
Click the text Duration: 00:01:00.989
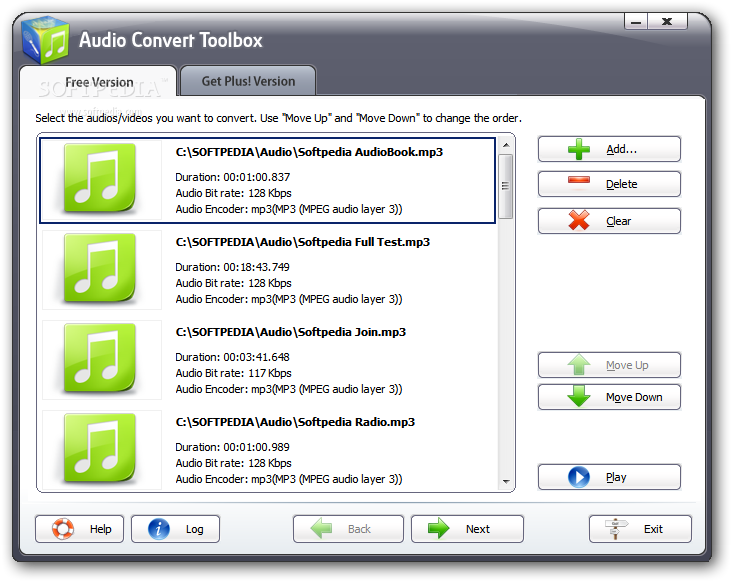pos(232,448)
